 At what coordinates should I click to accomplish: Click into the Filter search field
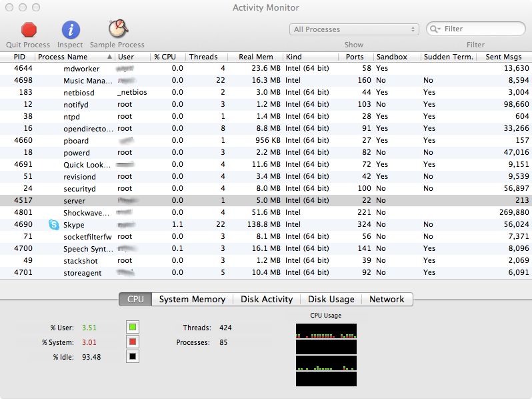click(476, 29)
